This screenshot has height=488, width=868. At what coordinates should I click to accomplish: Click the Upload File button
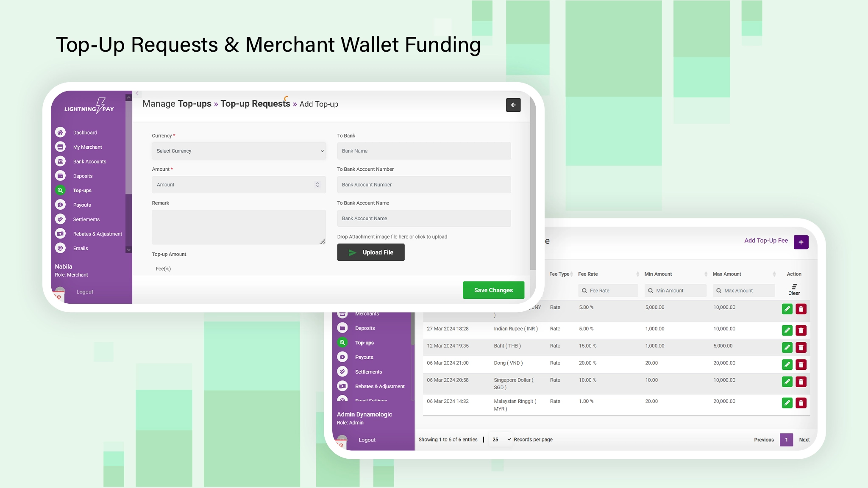tap(371, 252)
